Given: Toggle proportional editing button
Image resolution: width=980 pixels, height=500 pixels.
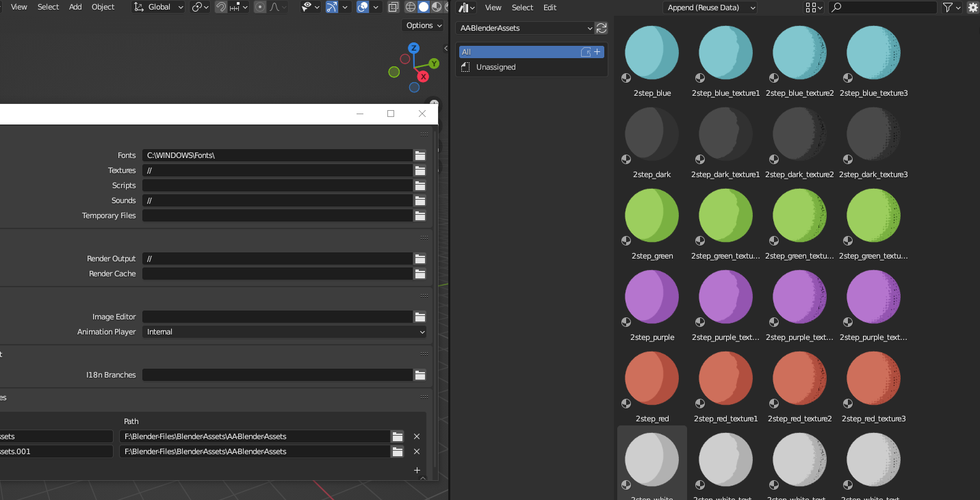Looking at the screenshot, I should (260, 7).
